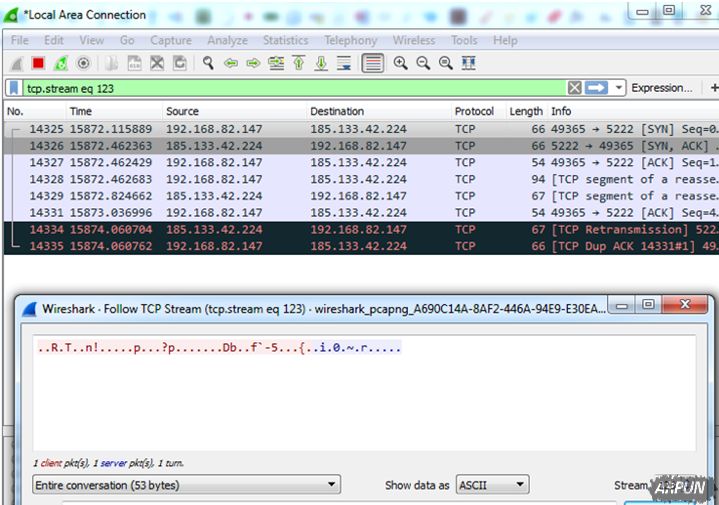This screenshot has width=719, height=505.
Task: Click the display filter bookmark icon
Action: tap(15, 88)
